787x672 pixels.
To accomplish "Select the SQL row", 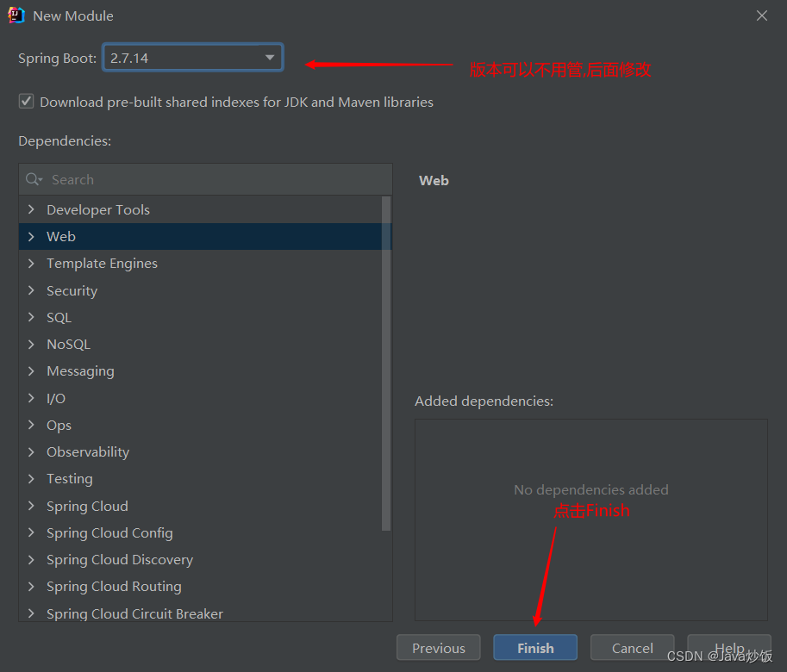I will click(x=200, y=317).
